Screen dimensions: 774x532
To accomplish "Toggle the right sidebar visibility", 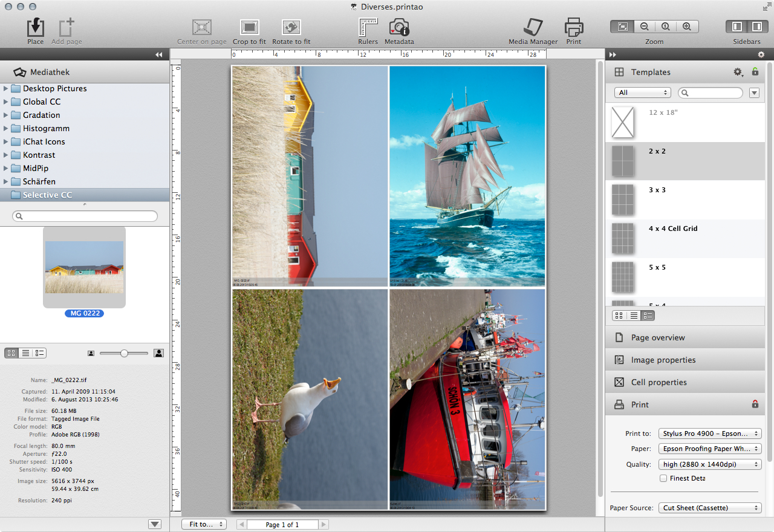I will pyautogui.click(x=756, y=27).
